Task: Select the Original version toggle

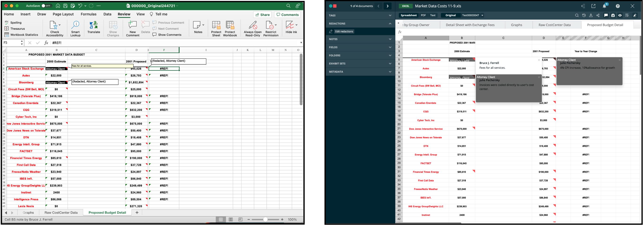Action: point(451,15)
